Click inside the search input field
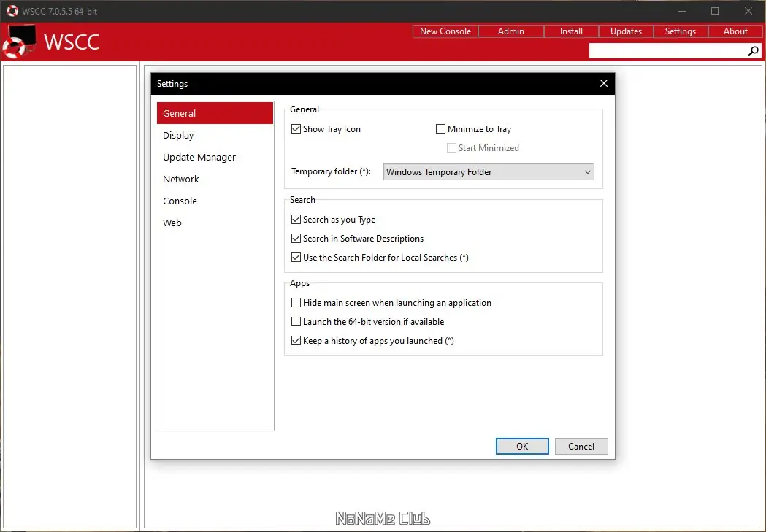The height and width of the screenshot is (532, 766). [664, 50]
